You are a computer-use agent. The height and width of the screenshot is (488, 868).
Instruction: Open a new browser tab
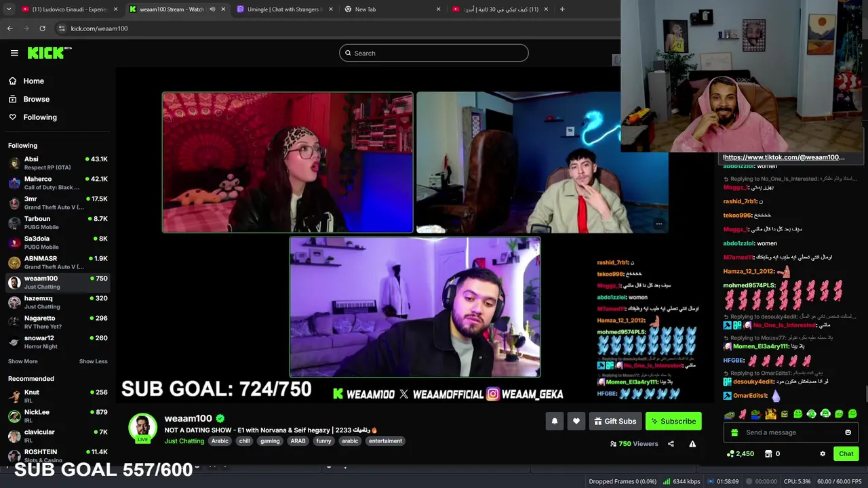[x=562, y=9]
